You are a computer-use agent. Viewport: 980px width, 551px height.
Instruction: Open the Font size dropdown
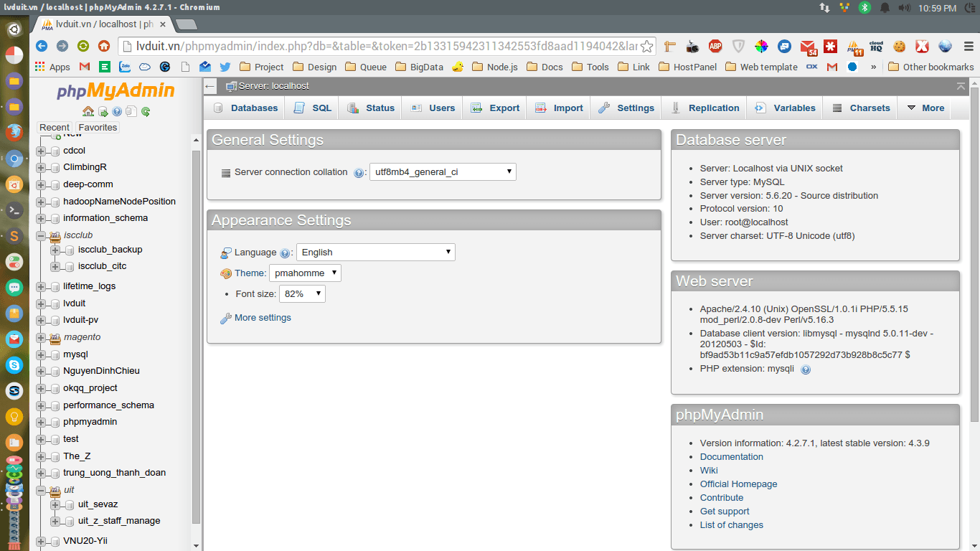pyautogui.click(x=301, y=293)
